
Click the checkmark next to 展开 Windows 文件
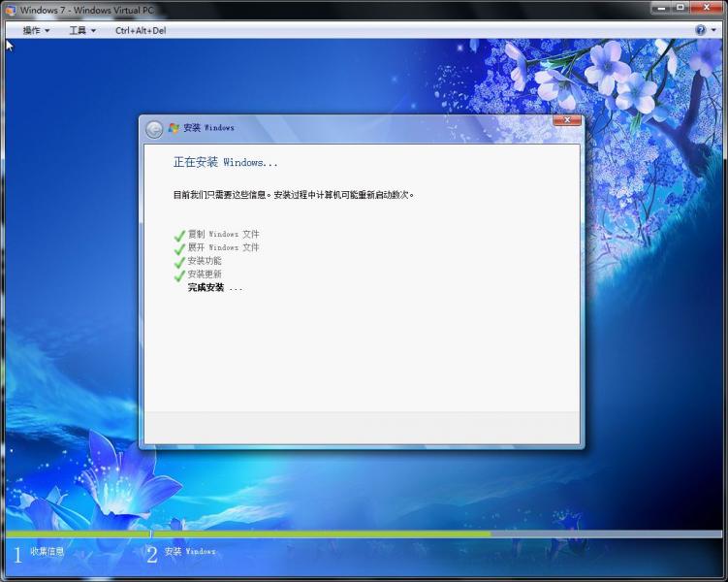pyautogui.click(x=179, y=249)
